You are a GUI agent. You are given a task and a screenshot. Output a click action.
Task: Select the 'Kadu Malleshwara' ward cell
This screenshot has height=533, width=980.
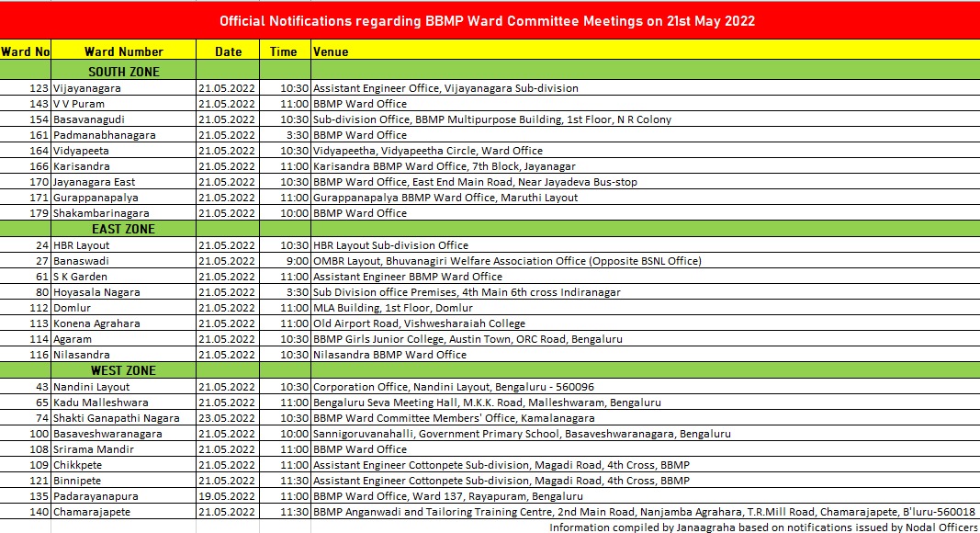124,403
